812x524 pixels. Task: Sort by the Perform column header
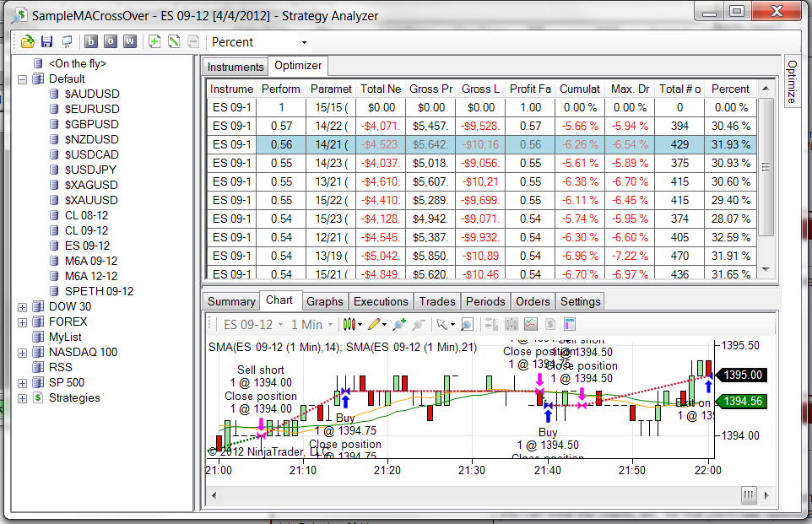[x=281, y=89]
